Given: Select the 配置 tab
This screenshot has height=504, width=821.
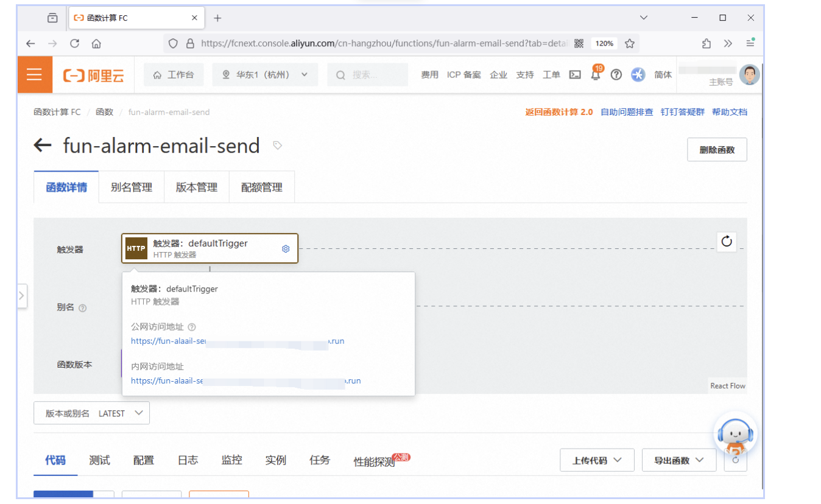Looking at the screenshot, I should click(144, 460).
